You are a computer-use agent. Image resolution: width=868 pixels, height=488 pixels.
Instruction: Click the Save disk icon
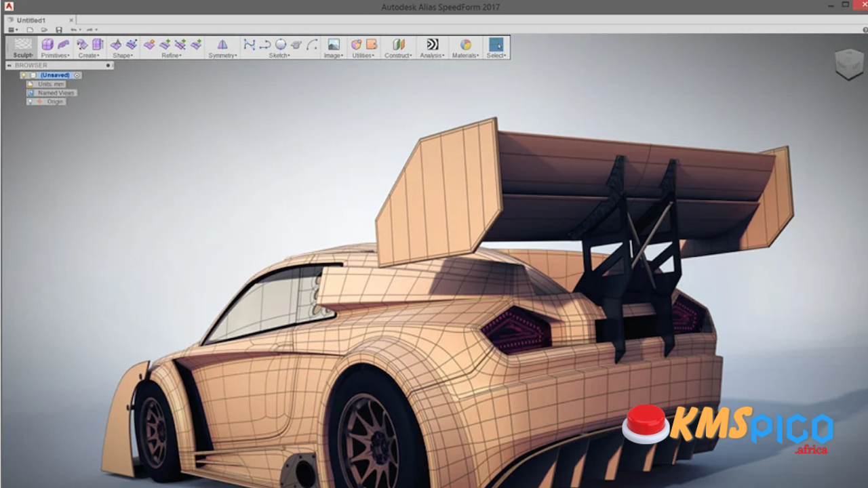click(59, 30)
